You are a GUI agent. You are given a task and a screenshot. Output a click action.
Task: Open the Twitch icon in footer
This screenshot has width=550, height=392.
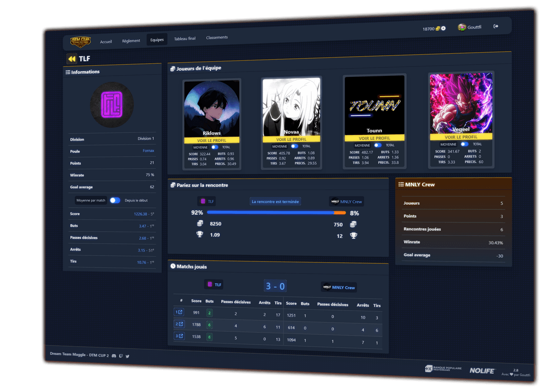coord(121,356)
